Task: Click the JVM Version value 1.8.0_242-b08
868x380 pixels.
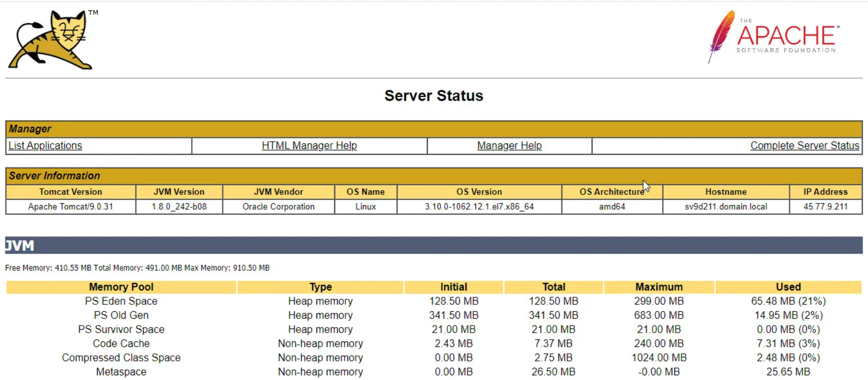Action: point(179,207)
